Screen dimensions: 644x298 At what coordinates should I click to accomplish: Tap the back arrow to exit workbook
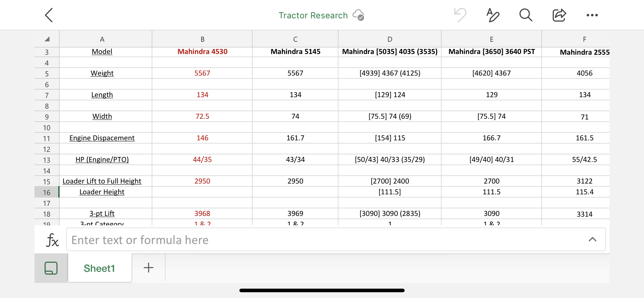(x=49, y=15)
